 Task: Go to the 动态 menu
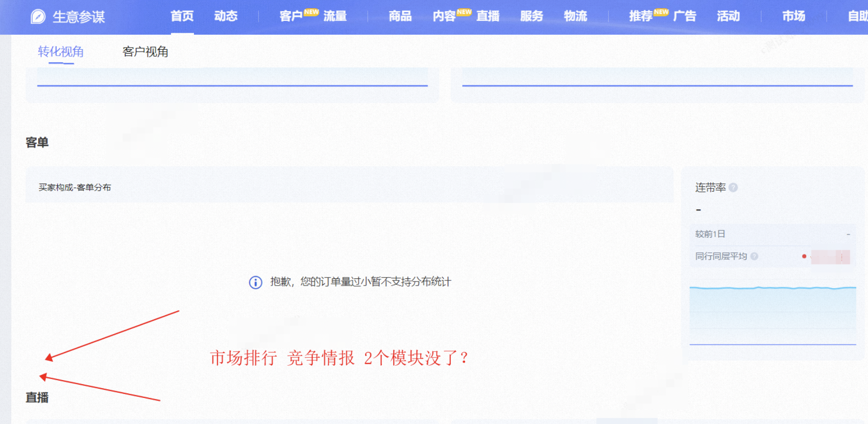[226, 16]
